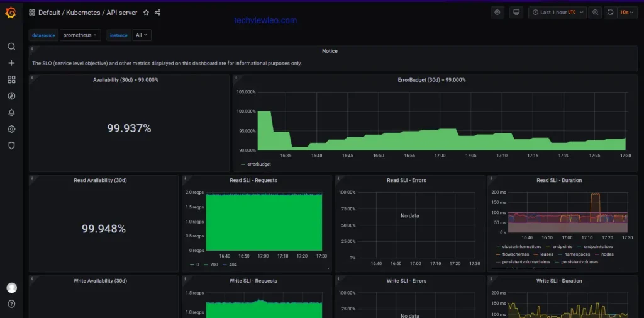Click the dashboard grid icon beside Default
Screen dimensions: 644x318
[x=31, y=13]
